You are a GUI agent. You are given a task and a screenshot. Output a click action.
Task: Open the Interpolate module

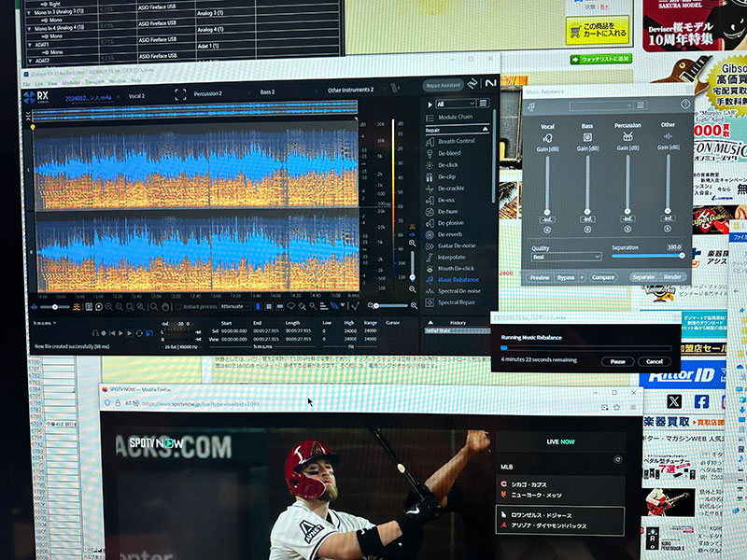[x=446, y=258]
